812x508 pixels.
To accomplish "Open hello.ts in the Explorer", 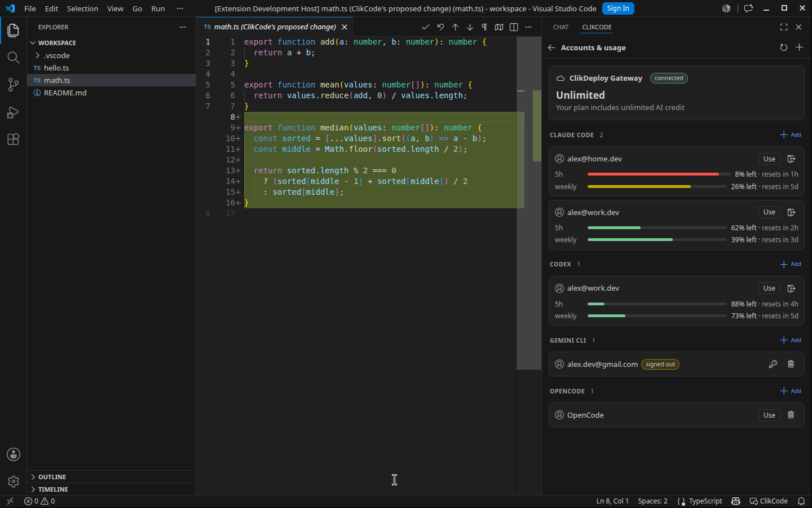I will click(x=111, y=68).
